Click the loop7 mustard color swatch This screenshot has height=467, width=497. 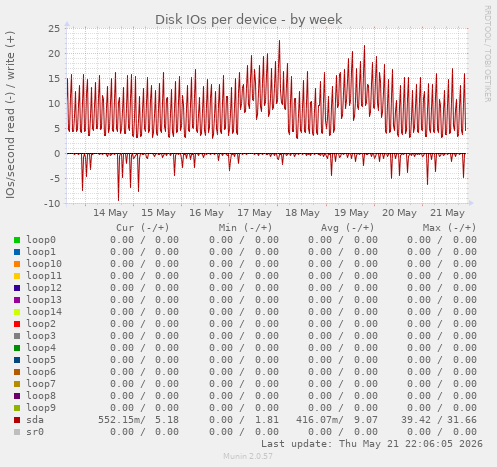pos(17,384)
